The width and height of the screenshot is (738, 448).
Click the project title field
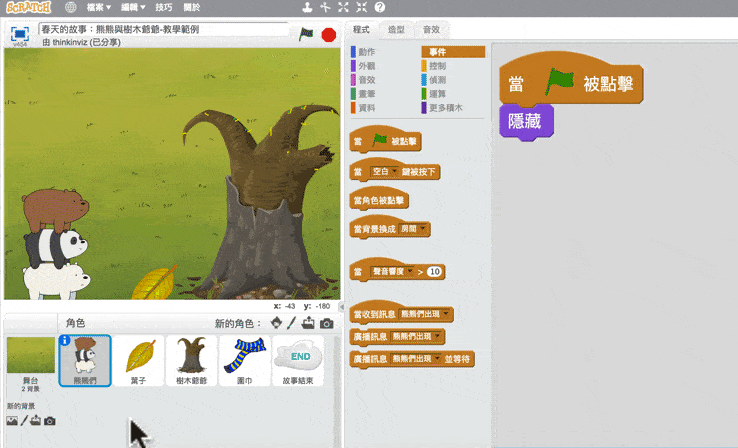163,29
